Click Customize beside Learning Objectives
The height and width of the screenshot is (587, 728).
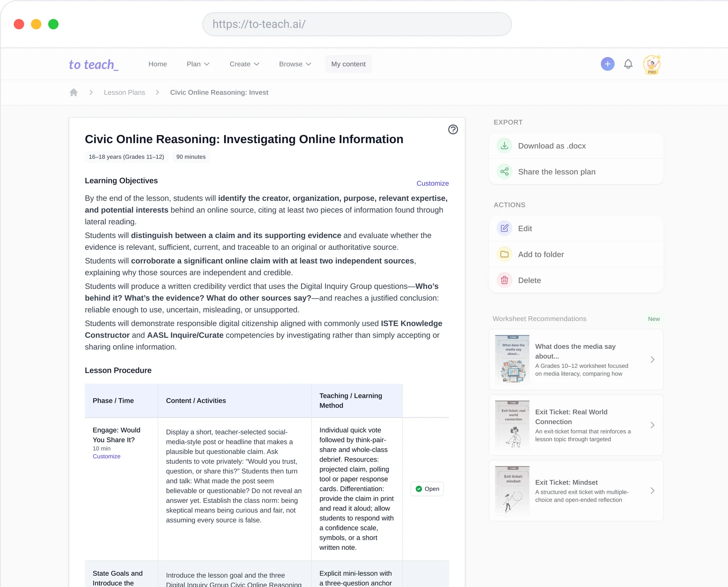tap(432, 183)
